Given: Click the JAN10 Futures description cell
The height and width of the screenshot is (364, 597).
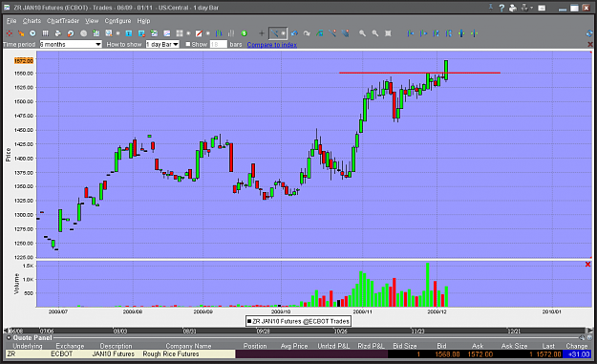Looking at the screenshot, I should (113, 354).
